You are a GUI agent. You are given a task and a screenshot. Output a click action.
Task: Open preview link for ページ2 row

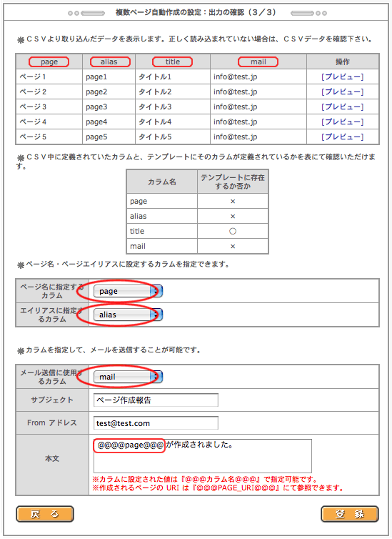pyautogui.click(x=342, y=92)
